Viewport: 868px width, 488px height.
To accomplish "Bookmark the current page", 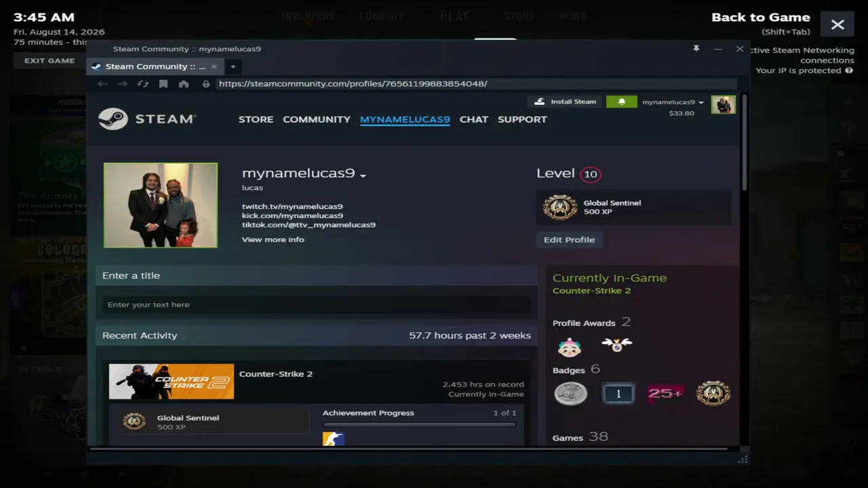I will tap(163, 83).
